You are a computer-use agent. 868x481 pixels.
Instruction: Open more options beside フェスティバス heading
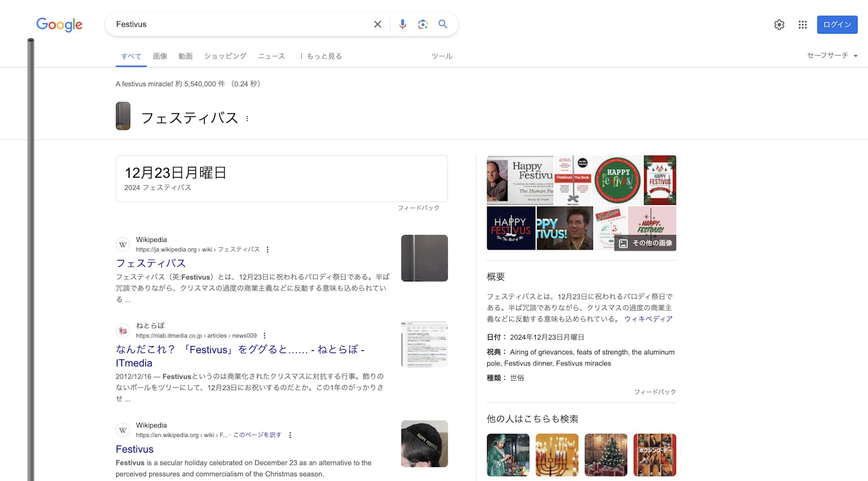click(x=247, y=119)
